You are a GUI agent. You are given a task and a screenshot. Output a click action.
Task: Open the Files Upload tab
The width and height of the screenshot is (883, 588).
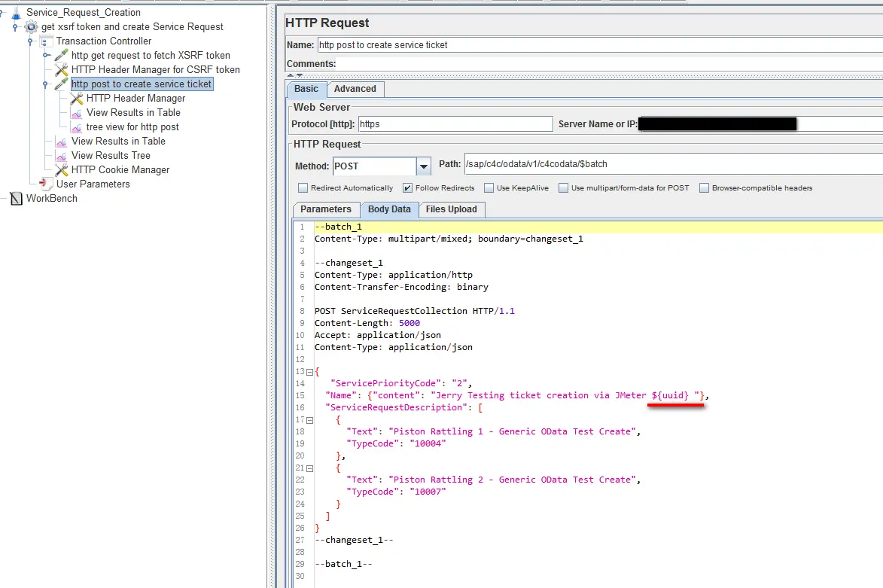click(451, 209)
